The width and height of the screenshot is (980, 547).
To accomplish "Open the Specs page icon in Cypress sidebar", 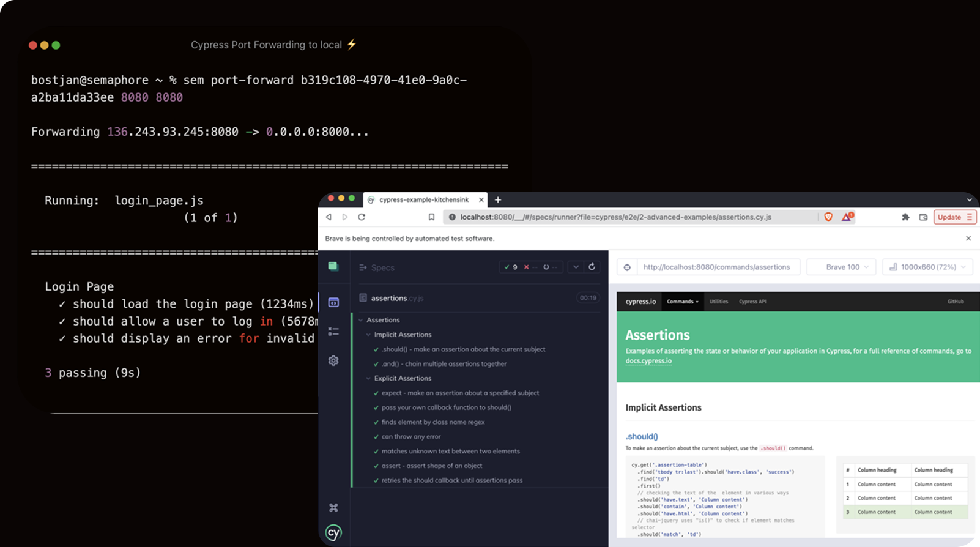I will [333, 302].
